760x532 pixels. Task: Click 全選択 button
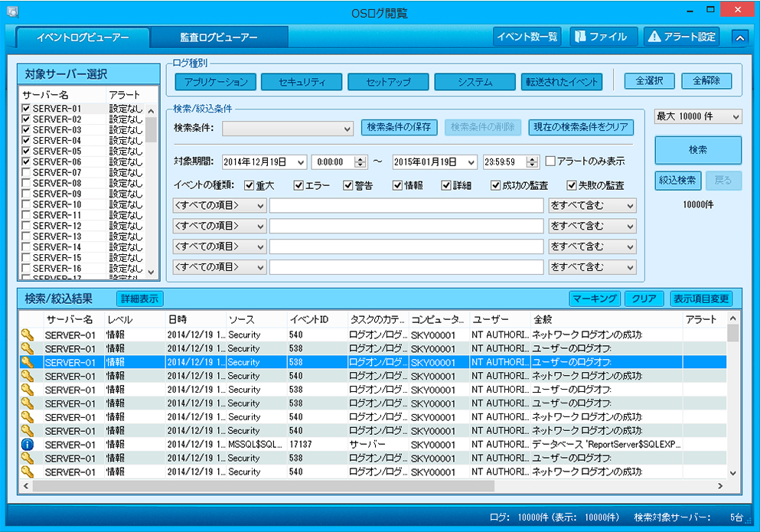pyautogui.click(x=649, y=81)
